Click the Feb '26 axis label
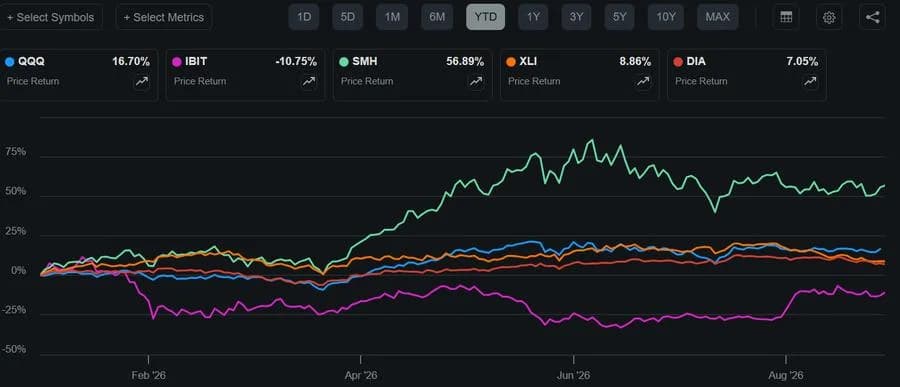The height and width of the screenshot is (387, 900). pyautogui.click(x=149, y=376)
